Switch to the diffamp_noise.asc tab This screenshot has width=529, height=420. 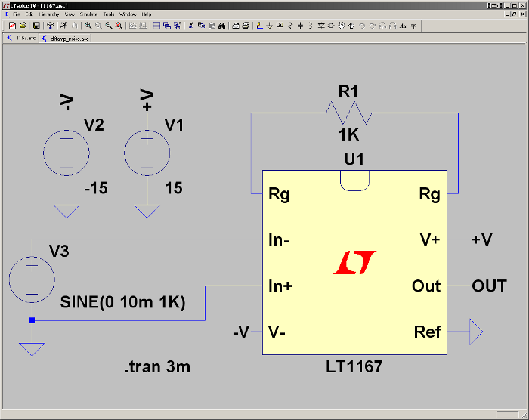[66, 39]
